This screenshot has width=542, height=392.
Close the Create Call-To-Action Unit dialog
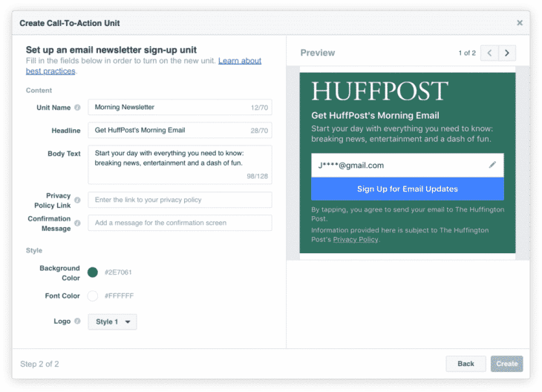coord(519,23)
